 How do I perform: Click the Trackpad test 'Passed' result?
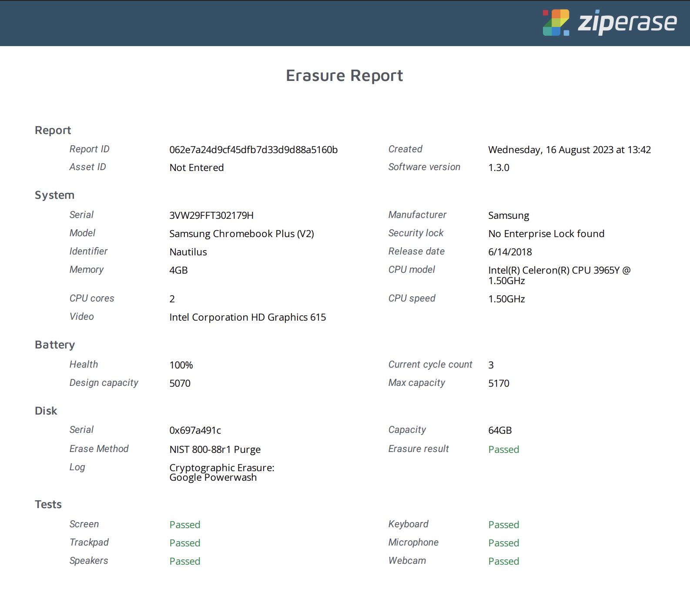(184, 543)
